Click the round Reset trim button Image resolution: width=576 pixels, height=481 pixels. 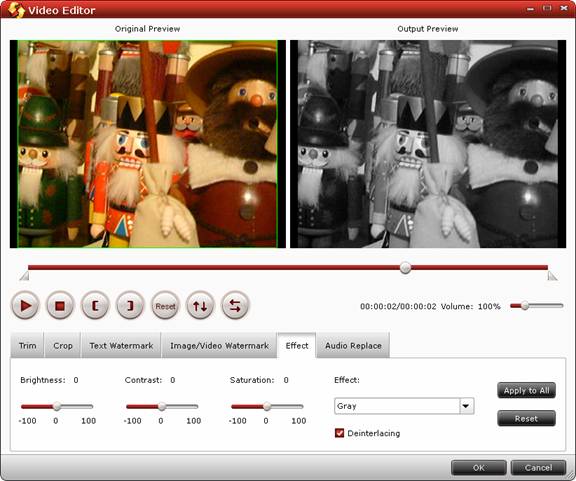click(x=165, y=305)
